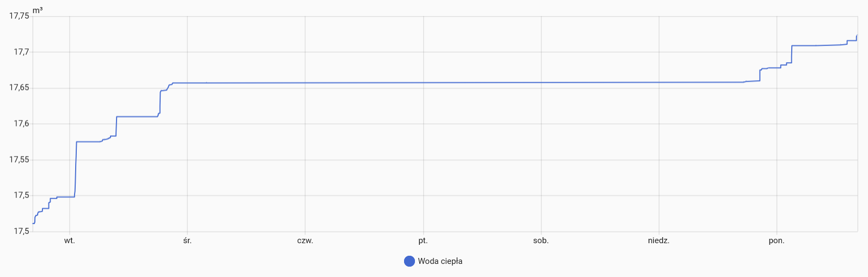
Task: Click the line plateau above sob.
Action: click(541, 83)
